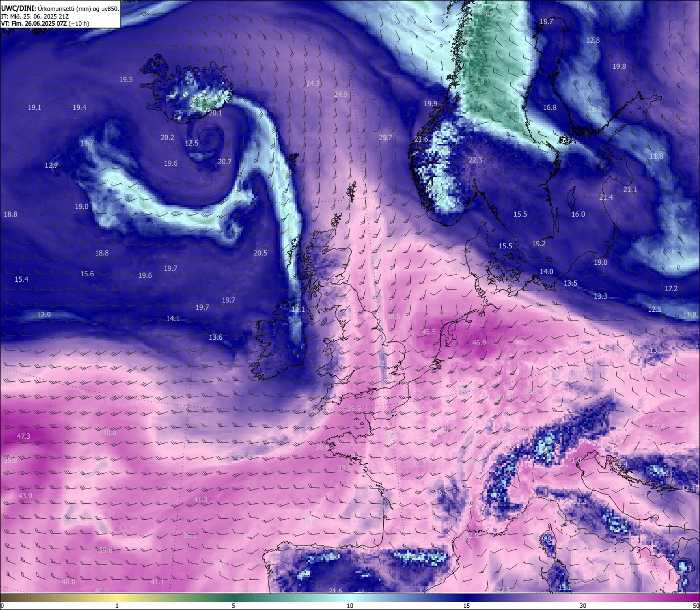The width and height of the screenshot is (700, 610).
Task: Click the 41.3 value on the map
Action: coord(201,499)
